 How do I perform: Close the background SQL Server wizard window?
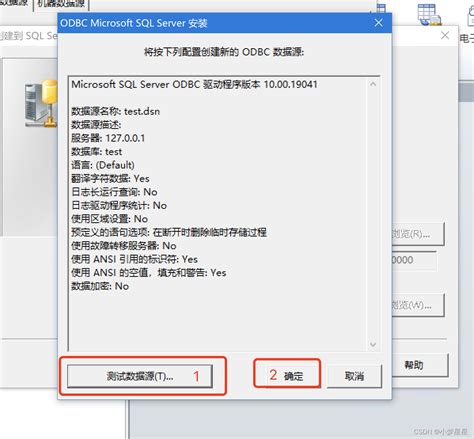[445, 35]
